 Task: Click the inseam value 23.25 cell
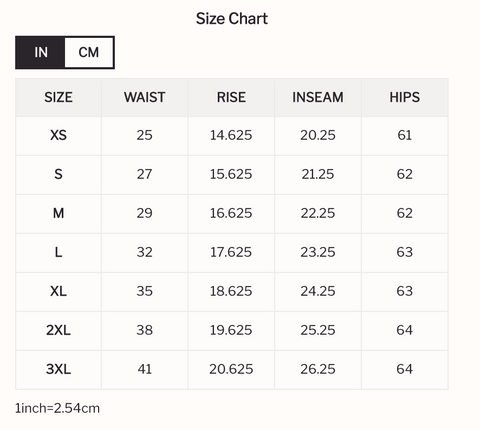point(318,253)
